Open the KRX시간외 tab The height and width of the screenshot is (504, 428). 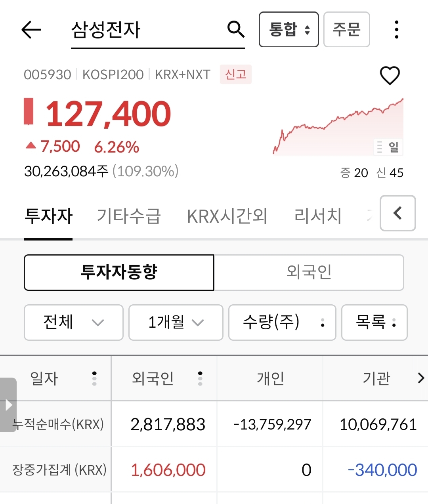click(227, 216)
